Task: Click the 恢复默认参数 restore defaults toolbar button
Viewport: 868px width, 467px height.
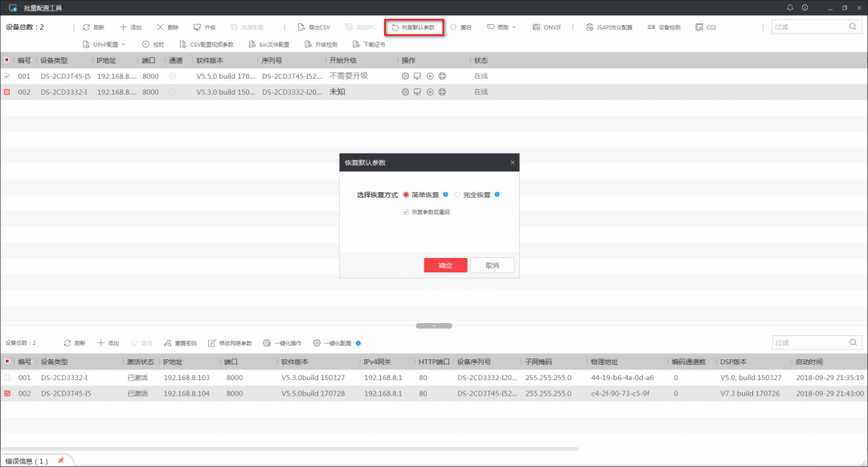Action: click(x=413, y=27)
